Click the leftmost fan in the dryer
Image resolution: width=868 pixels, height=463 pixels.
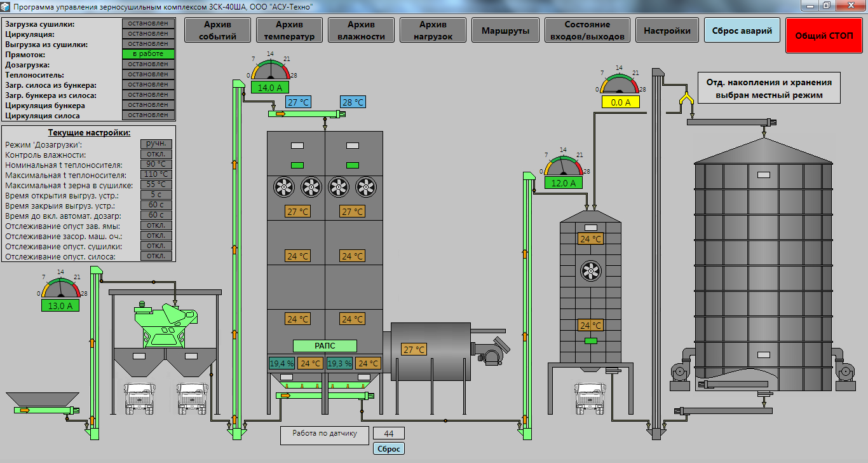pyautogui.click(x=283, y=187)
